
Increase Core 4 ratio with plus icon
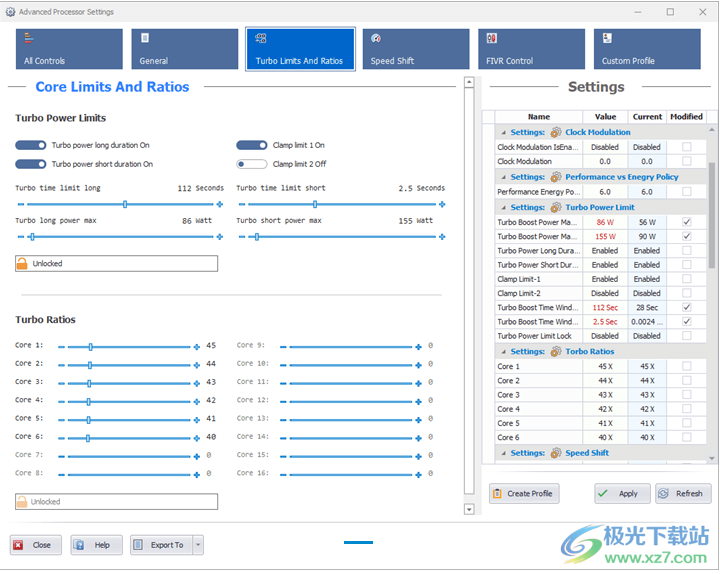tap(197, 402)
